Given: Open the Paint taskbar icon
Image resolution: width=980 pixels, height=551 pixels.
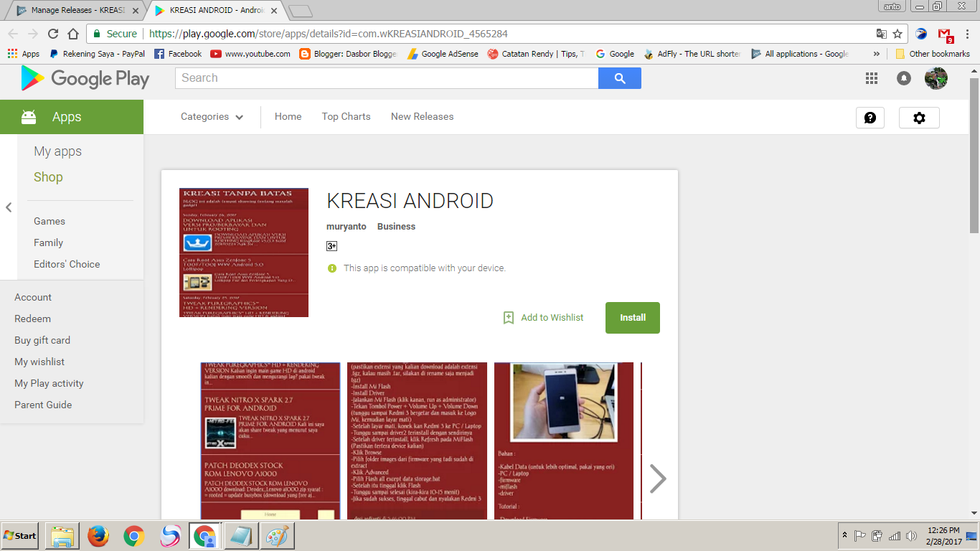Looking at the screenshot, I should click(275, 536).
